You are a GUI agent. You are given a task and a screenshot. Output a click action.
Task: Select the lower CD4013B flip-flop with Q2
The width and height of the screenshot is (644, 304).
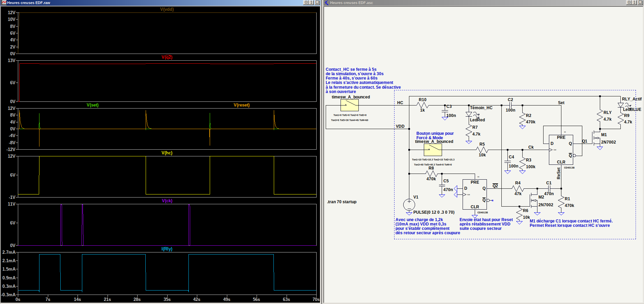(x=474, y=194)
